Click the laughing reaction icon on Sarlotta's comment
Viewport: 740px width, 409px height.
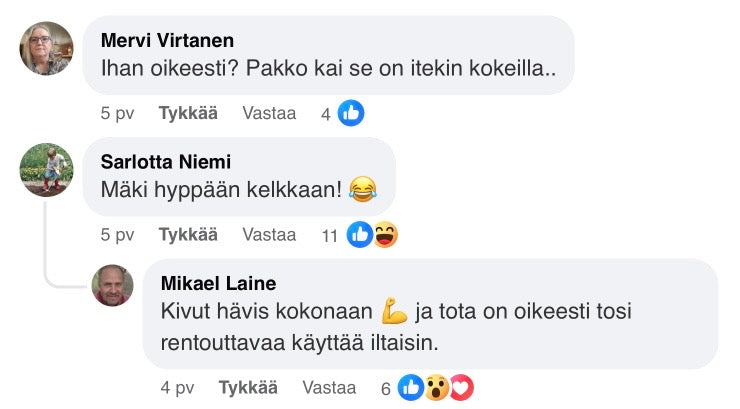click(384, 236)
